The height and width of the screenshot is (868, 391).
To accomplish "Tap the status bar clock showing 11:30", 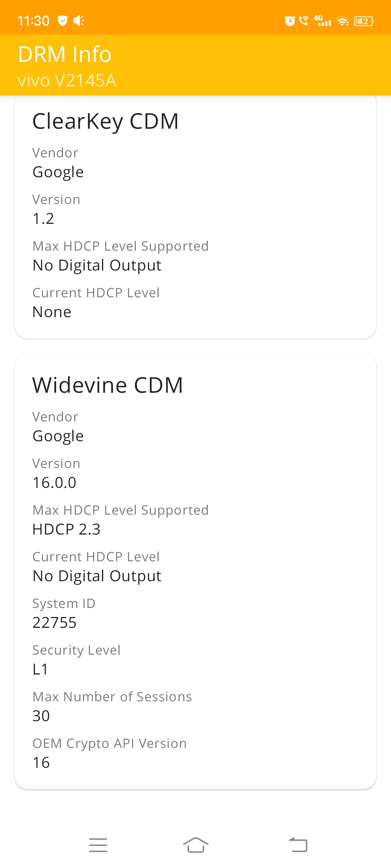I will 33,21.
